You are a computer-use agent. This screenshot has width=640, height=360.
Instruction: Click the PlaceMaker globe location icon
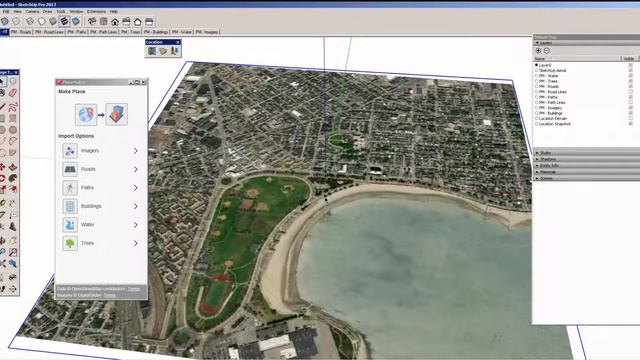(x=86, y=114)
